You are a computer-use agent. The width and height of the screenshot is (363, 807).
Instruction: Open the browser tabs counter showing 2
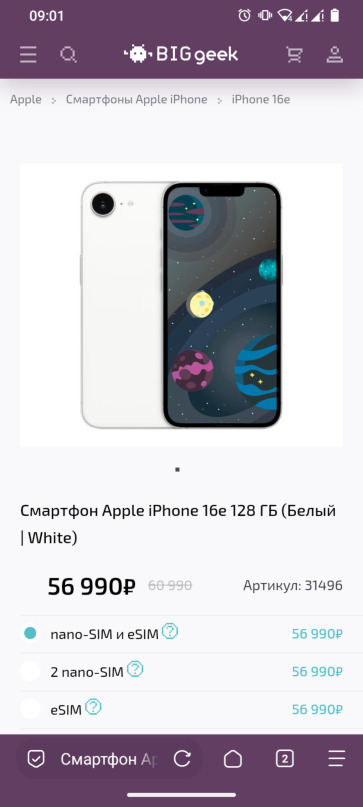click(x=285, y=759)
